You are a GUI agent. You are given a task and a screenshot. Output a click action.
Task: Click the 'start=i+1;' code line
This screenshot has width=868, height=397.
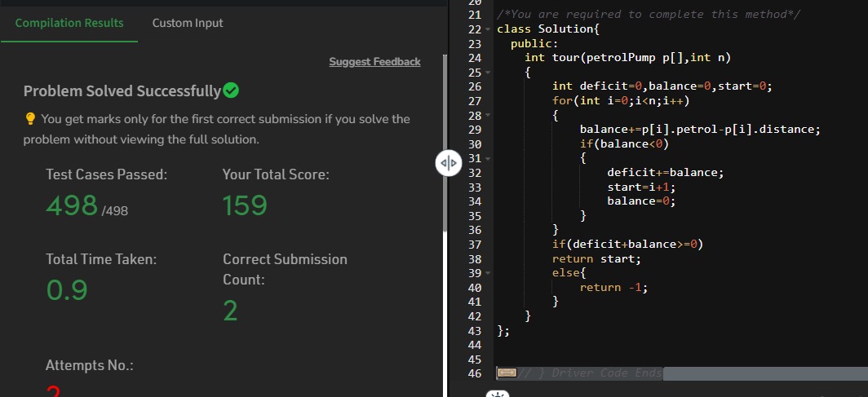click(x=641, y=187)
